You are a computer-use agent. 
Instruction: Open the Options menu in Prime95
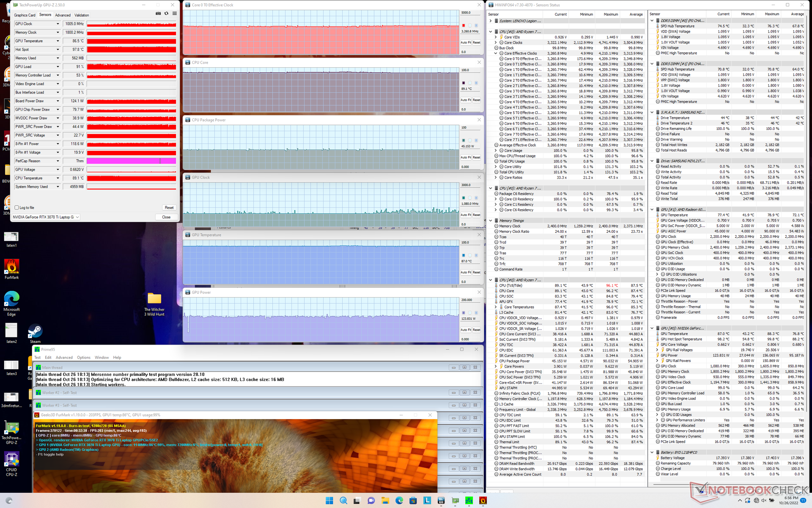84,358
